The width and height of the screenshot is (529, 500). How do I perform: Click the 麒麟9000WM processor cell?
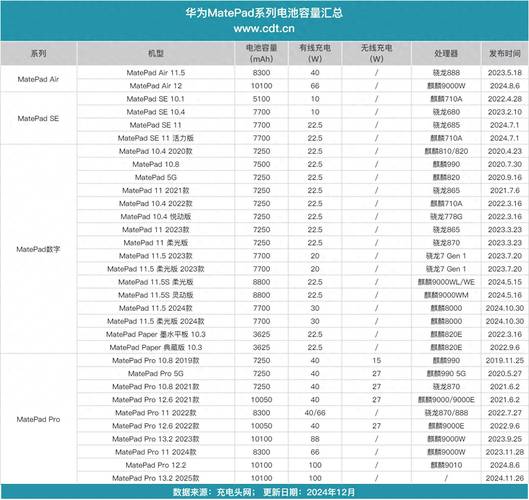(446, 295)
